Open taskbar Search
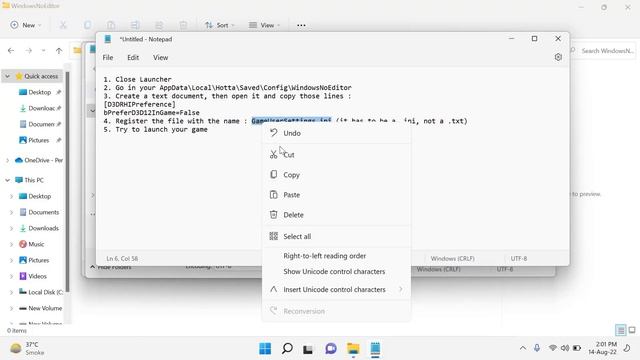The height and width of the screenshot is (360, 640). click(287, 349)
